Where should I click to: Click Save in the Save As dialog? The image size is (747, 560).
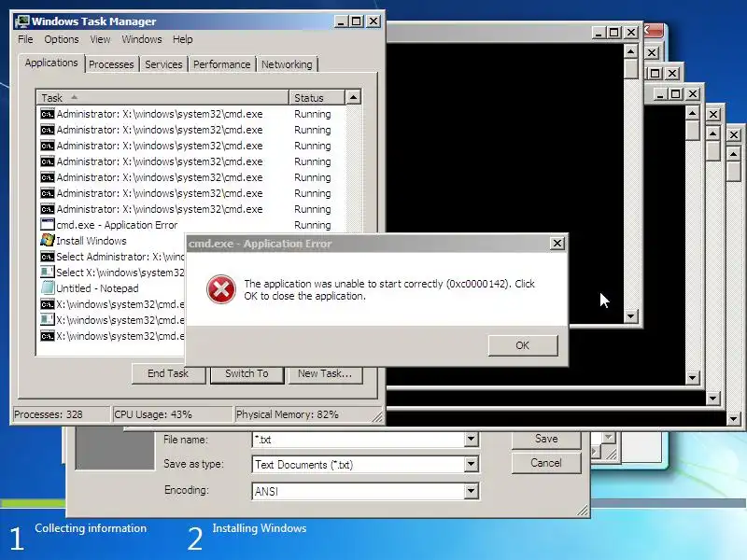[x=546, y=439]
